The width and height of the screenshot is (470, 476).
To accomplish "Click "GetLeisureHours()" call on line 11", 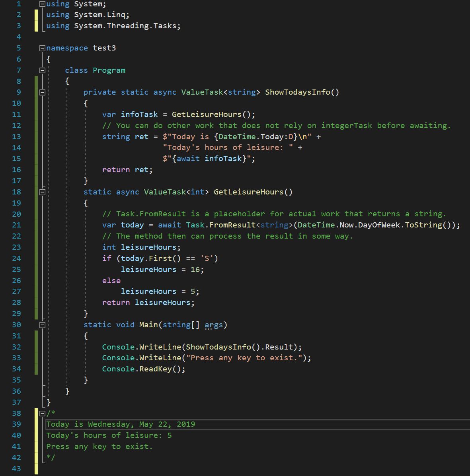I will pos(211,115).
